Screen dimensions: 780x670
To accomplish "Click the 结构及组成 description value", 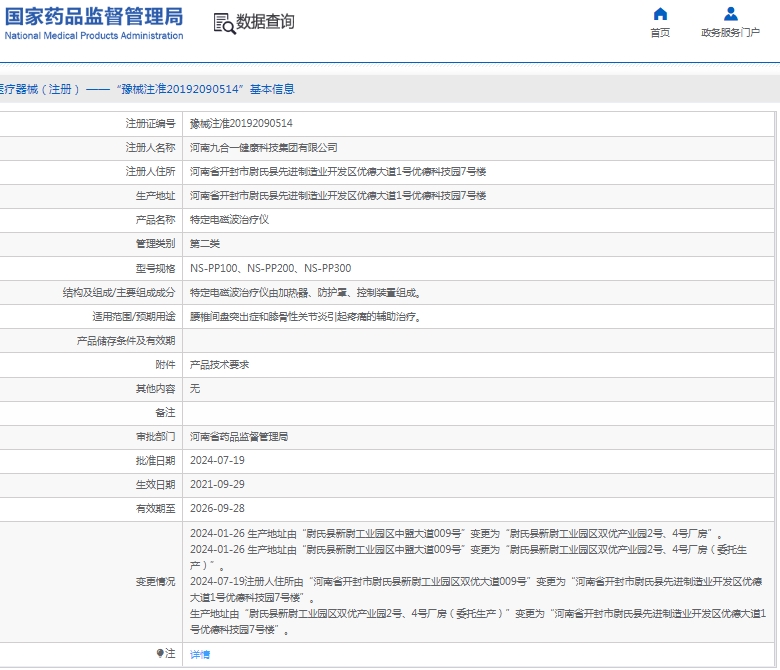I will pos(306,292).
